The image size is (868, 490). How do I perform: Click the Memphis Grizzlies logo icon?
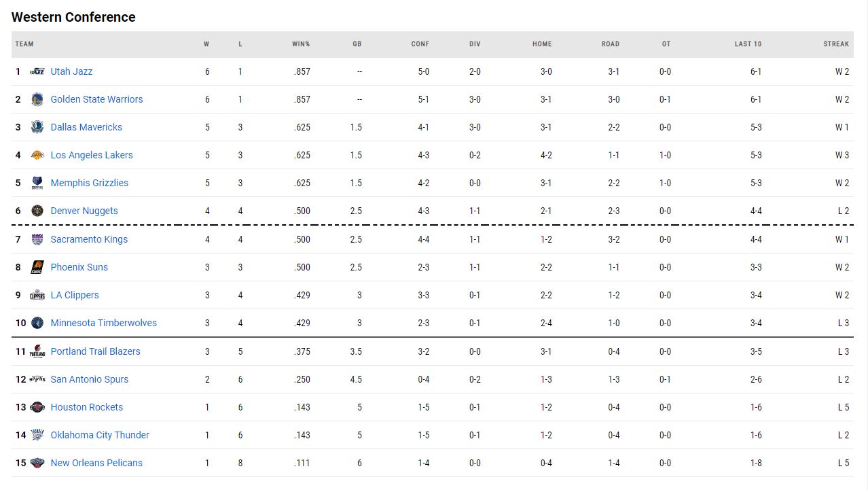pyautogui.click(x=37, y=183)
